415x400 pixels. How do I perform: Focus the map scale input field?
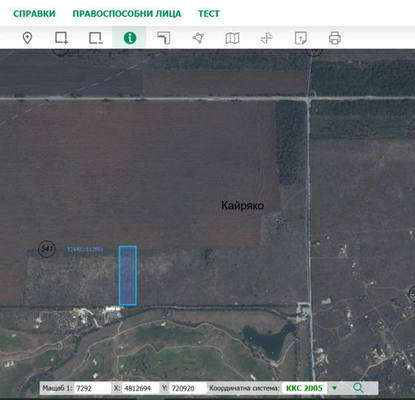[92, 388]
